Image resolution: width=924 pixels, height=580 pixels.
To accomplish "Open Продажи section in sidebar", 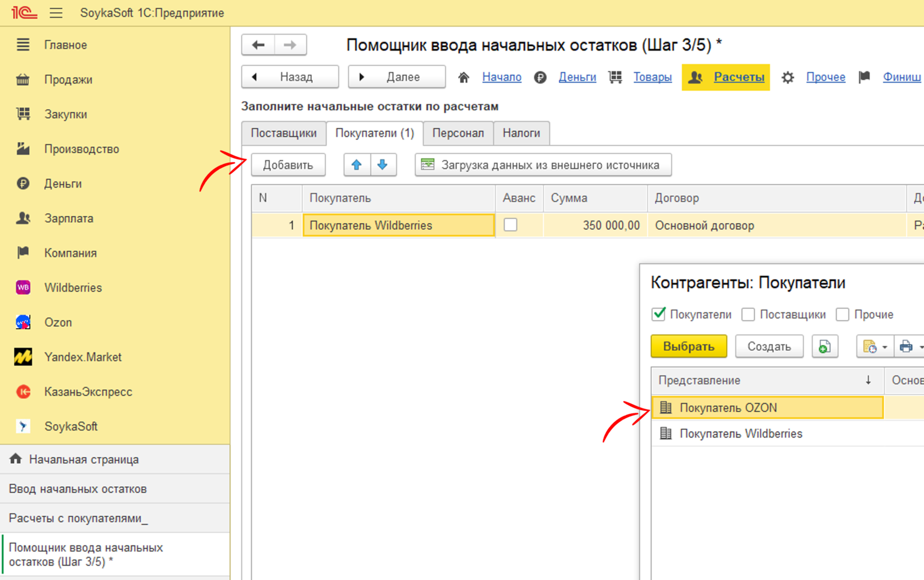I will 68,80.
